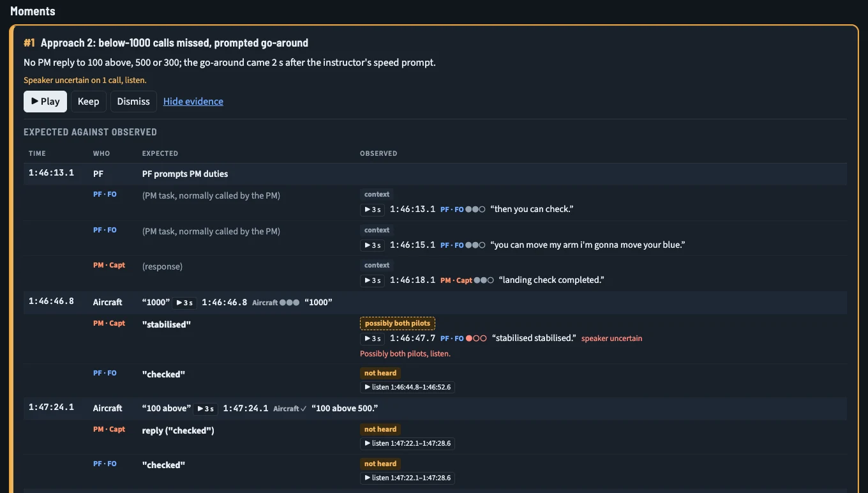This screenshot has height=493, width=868.
Task: Click the "possibly both pilots" badge
Action: click(x=398, y=324)
